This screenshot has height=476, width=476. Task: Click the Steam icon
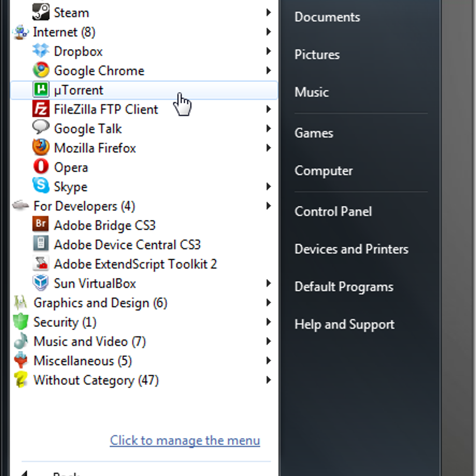click(x=41, y=12)
